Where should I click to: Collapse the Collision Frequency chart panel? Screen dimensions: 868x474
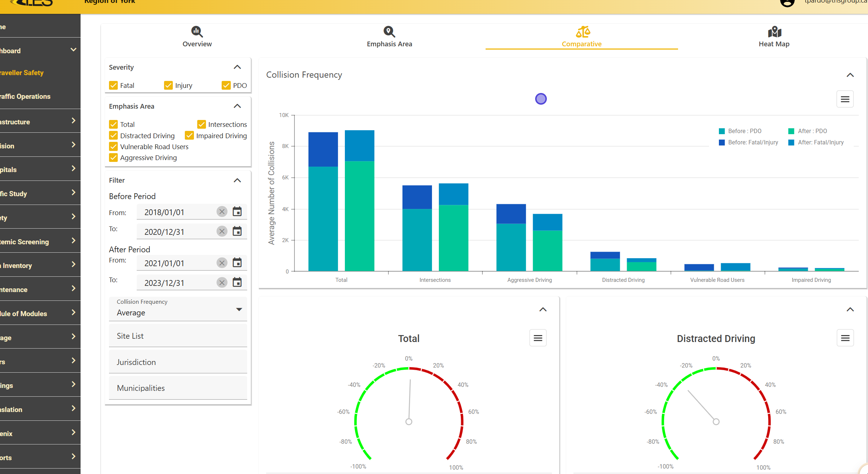pos(850,75)
